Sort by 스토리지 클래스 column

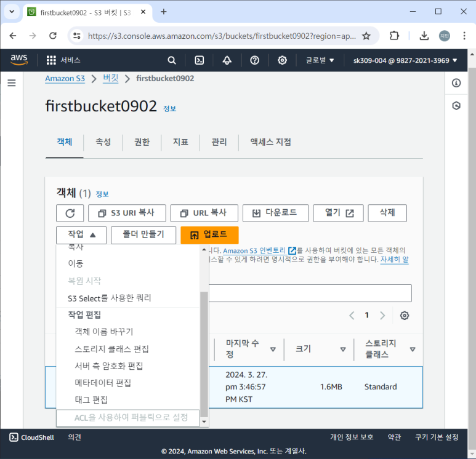click(413, 349)
